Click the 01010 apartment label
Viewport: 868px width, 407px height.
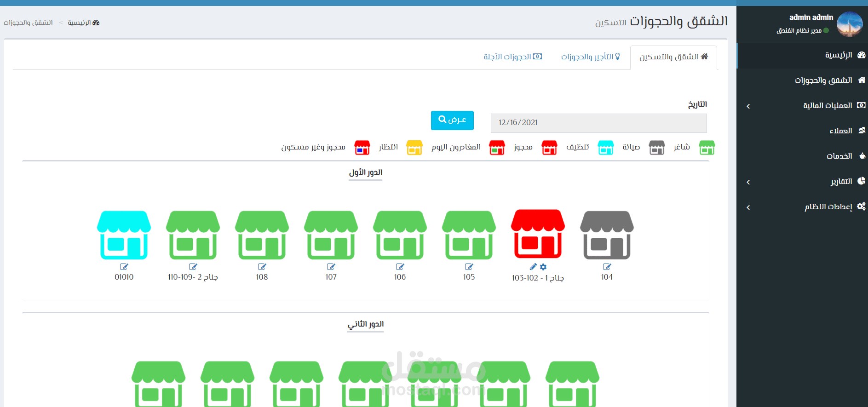[x=124, y=277]
